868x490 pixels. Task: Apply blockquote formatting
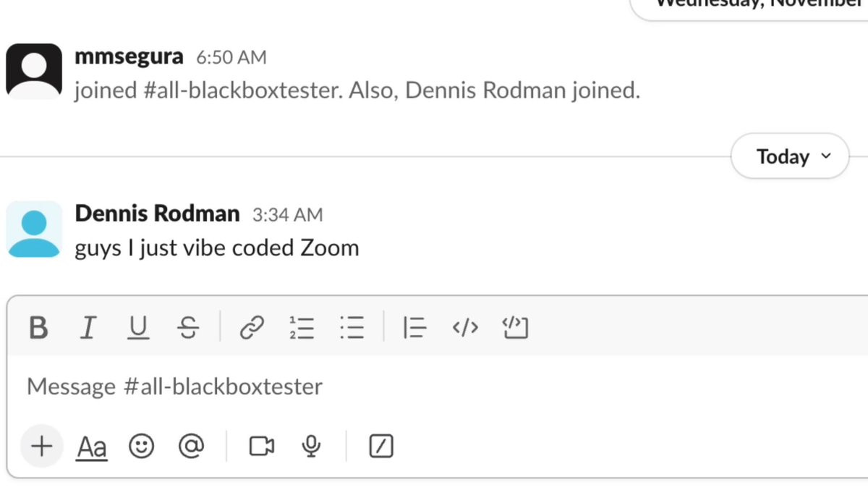414,328
